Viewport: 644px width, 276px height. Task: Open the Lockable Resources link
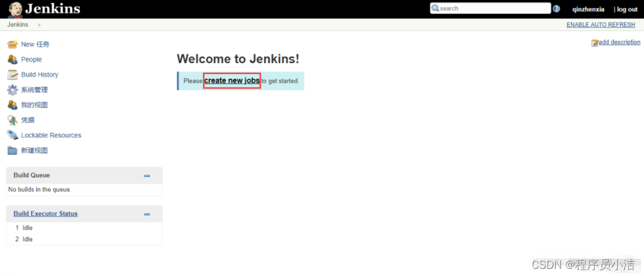[51, 135]
